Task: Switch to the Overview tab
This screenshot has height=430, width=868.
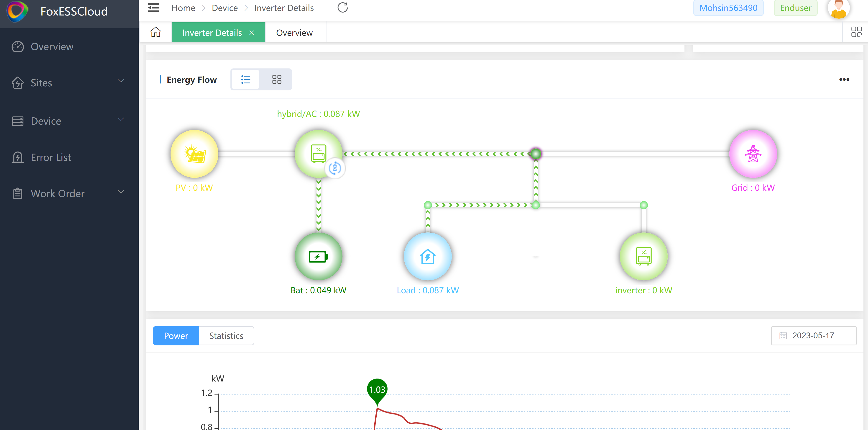Action: [294, 33]
